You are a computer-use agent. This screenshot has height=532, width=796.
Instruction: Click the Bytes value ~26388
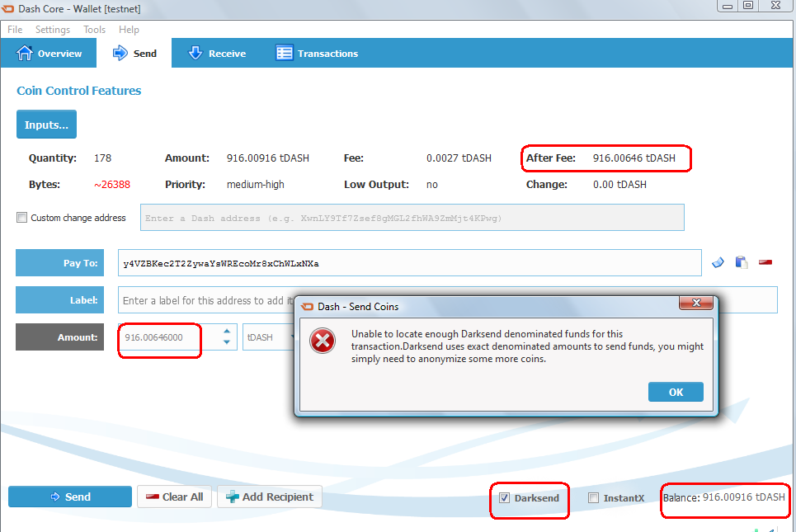111,184
